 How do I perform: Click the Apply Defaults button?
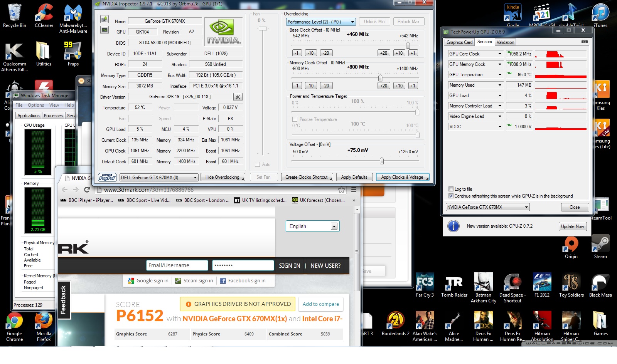354,177
